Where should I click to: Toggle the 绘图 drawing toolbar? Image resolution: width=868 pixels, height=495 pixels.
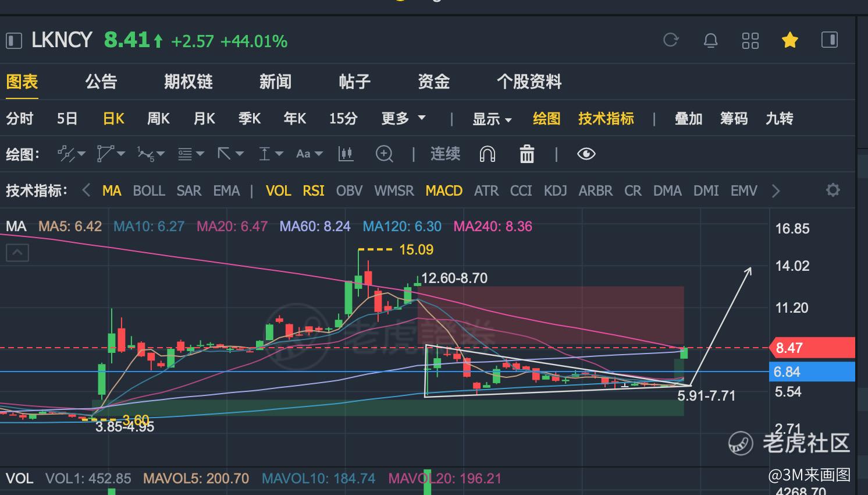[x=546, y=119]
